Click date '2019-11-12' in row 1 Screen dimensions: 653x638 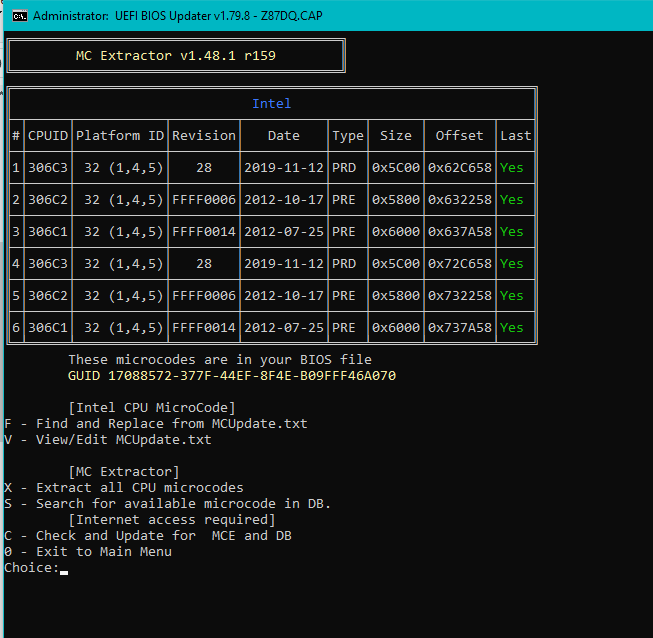(x=284, y=168)
